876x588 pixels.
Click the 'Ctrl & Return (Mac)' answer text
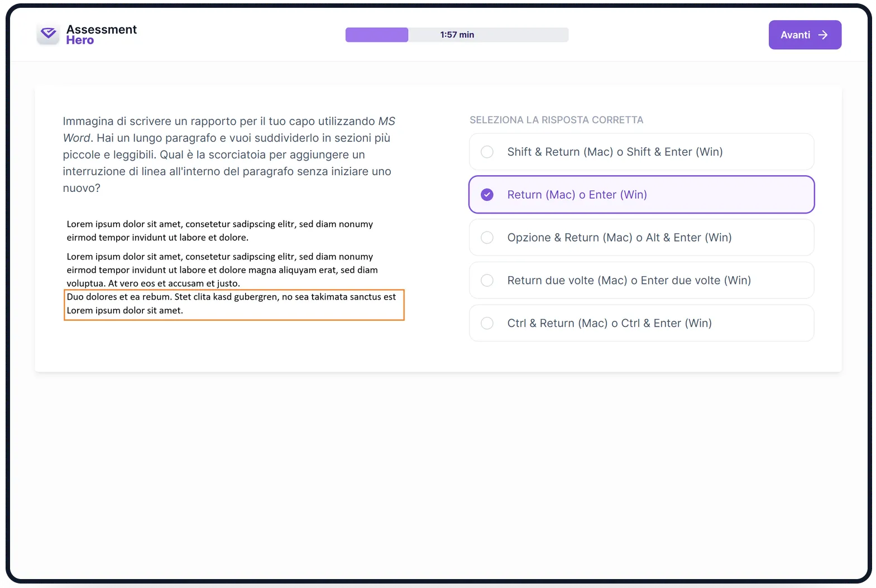point(557,323)
